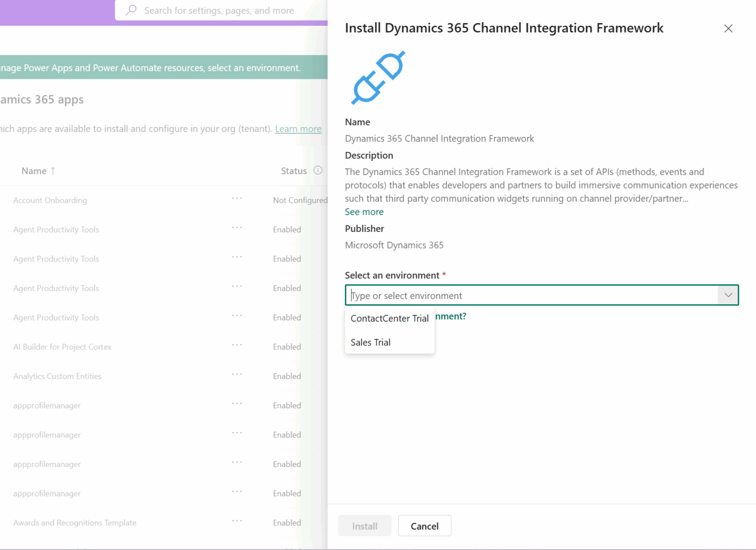Image resolution: width=756 pixels, height=550 pixels.
Task: Click the Install button
Action: tap(365, 526)
